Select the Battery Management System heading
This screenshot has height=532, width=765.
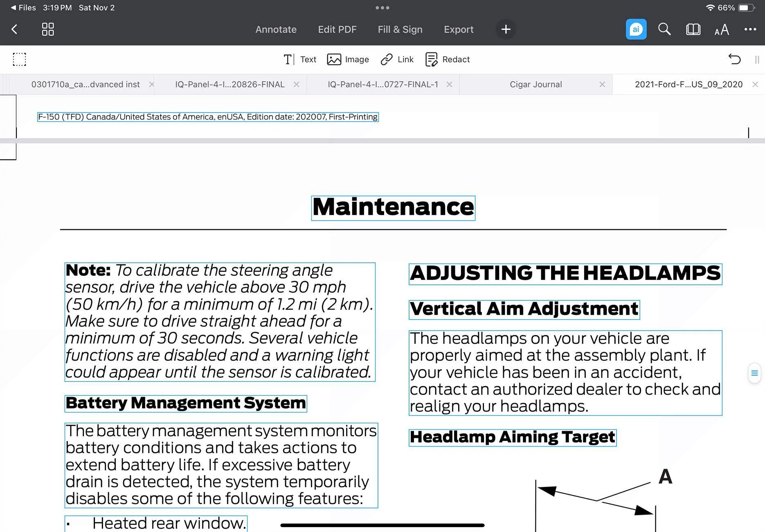pyautogui.click(x=186, y=404)
